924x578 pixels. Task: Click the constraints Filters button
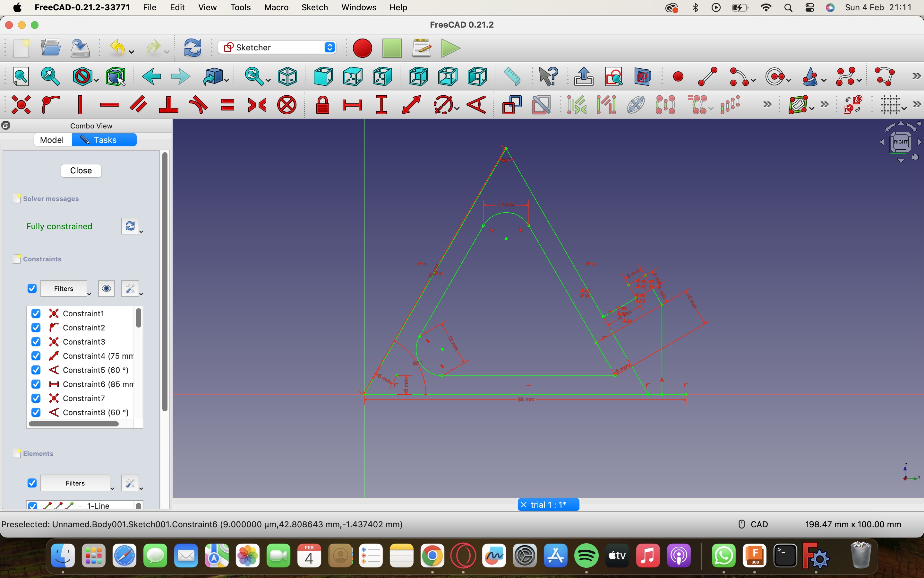click(x=64, y=289)
